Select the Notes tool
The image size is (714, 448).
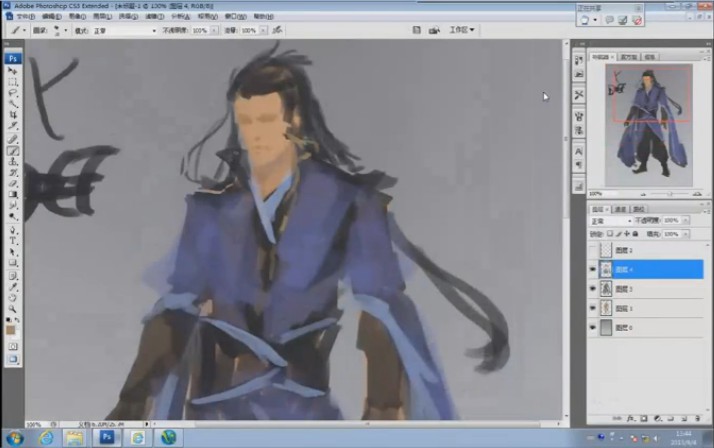(13, 276)
